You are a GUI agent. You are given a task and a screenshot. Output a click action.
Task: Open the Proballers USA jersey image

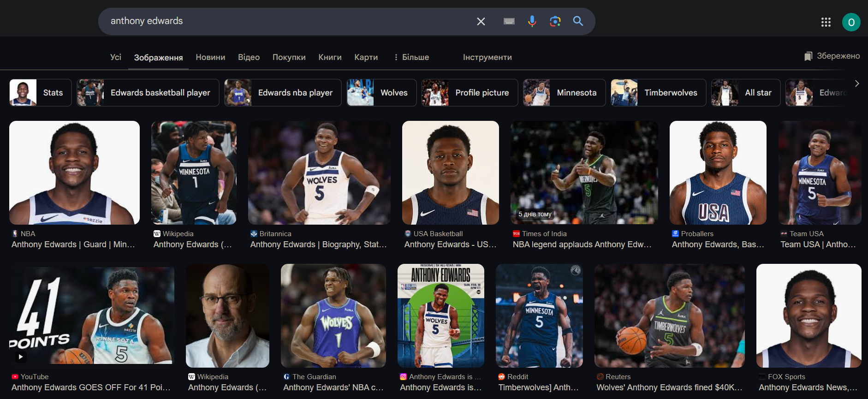coord(718,173)
